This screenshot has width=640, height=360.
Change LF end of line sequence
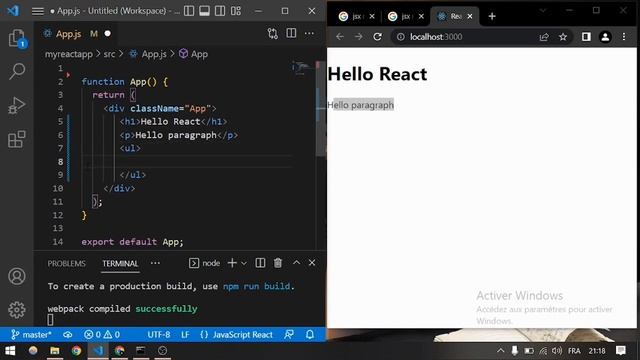(x=185, y=335)
